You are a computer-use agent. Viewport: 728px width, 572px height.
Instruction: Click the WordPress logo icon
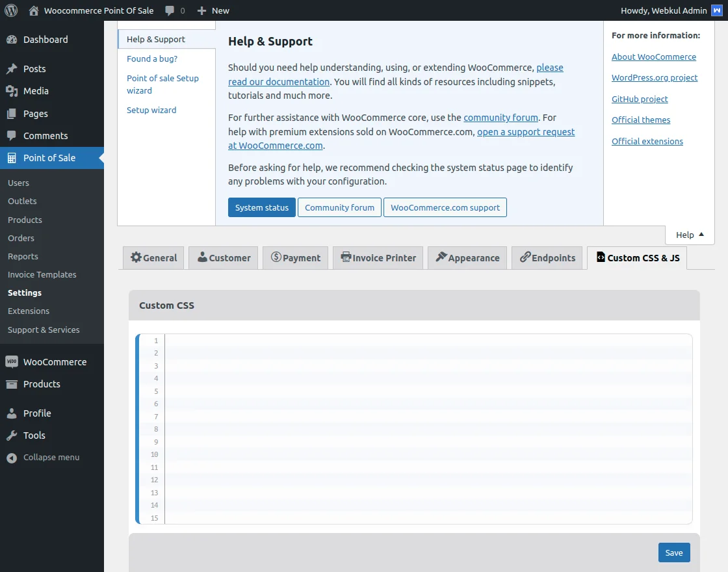point(10,10)
